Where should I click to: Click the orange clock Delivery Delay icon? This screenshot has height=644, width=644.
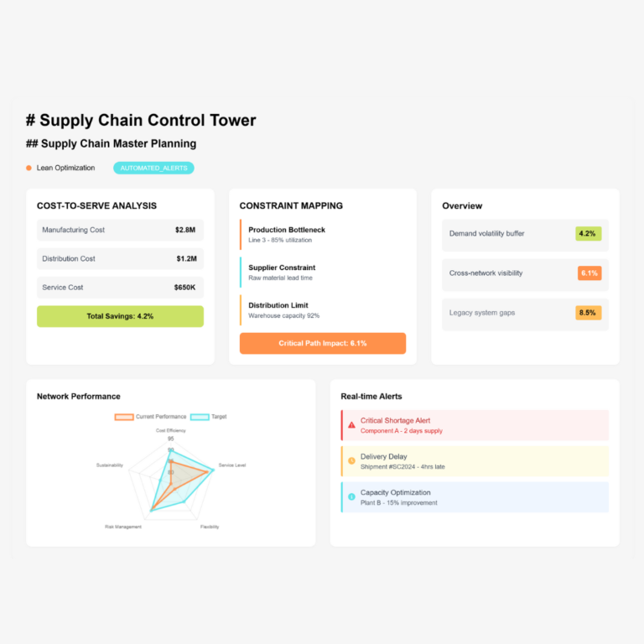click(x=351, y=460)
